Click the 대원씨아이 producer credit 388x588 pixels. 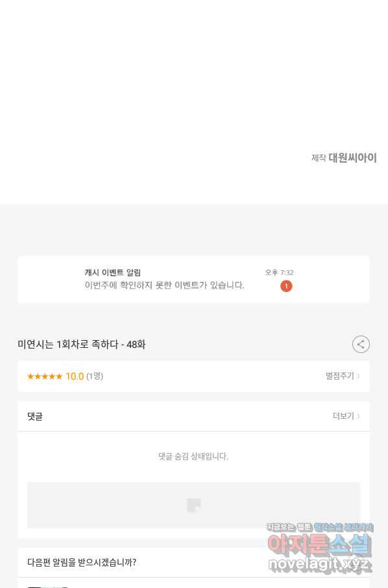click(x=352, y=158)
